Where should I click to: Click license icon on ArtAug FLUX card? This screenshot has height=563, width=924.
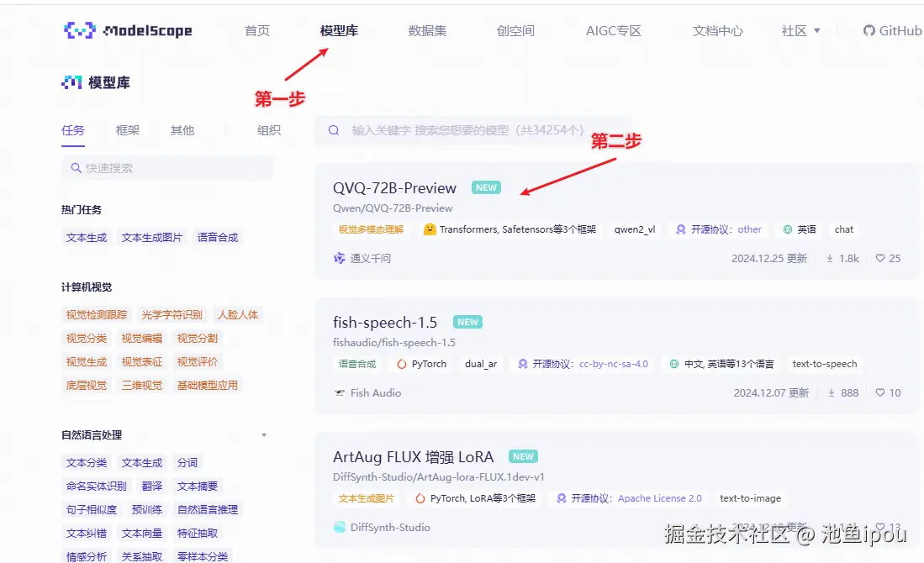(562, 498)
